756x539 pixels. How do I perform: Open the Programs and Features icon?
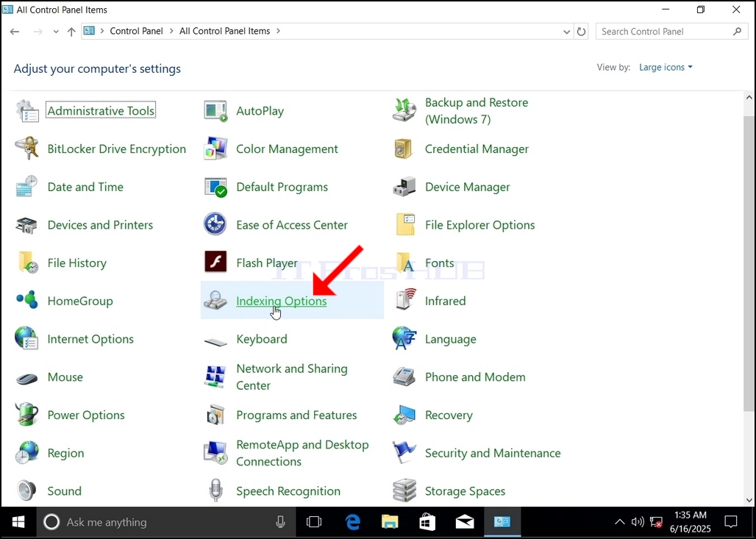click(x=215, y=415)
